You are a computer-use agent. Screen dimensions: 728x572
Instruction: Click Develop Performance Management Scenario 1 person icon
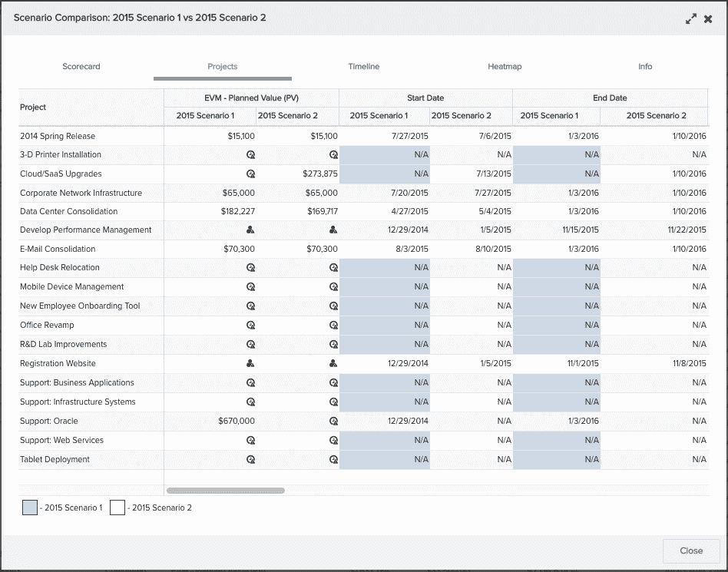click(250, 230)
